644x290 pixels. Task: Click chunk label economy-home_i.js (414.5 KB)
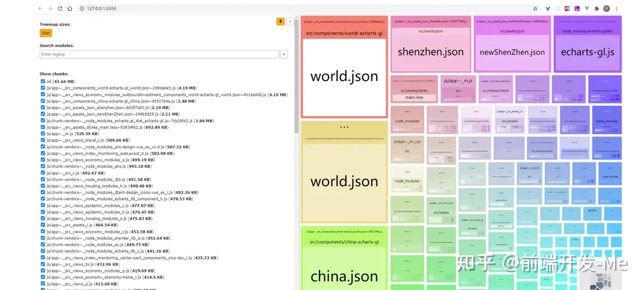pyautogui.click(x=105, y=277)
